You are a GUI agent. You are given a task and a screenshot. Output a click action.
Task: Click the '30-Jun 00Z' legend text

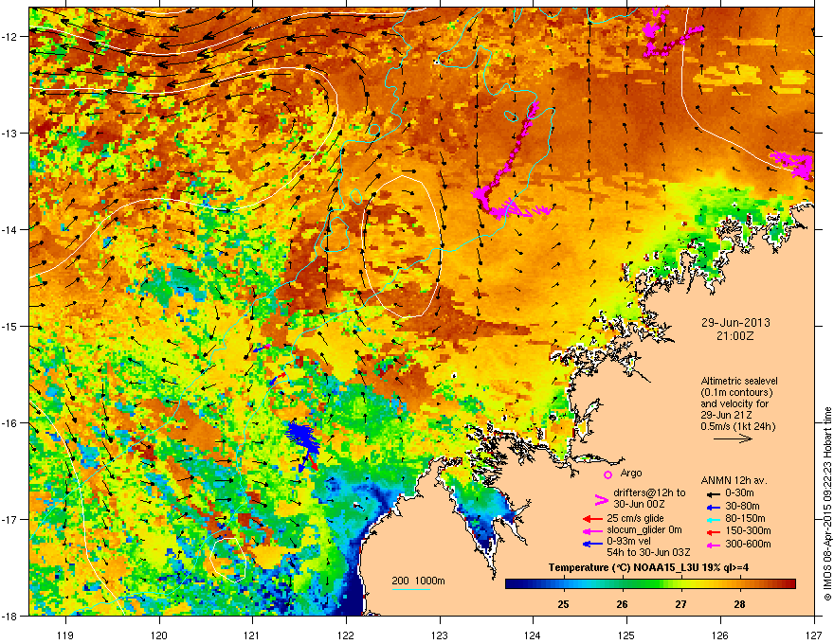tap(639, 504)
